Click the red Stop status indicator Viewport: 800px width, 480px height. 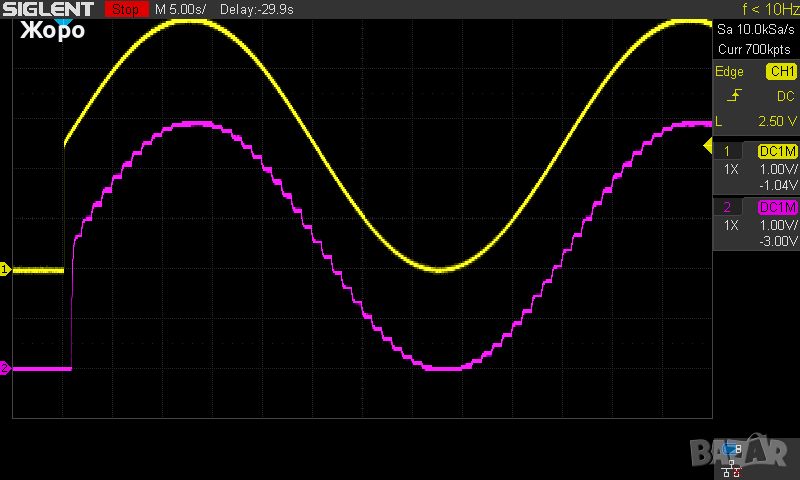124,9
